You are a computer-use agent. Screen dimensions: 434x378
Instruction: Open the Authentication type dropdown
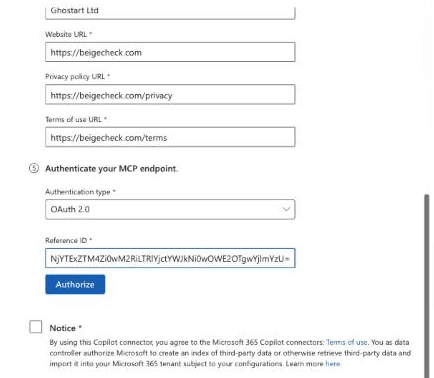pos(170,209)
